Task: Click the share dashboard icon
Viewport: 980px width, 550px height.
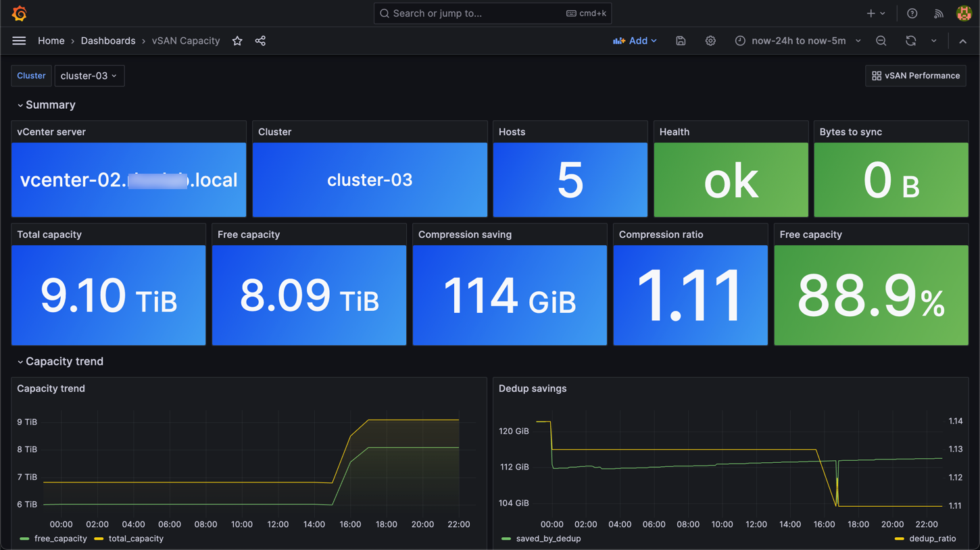Action: point(260,41)
